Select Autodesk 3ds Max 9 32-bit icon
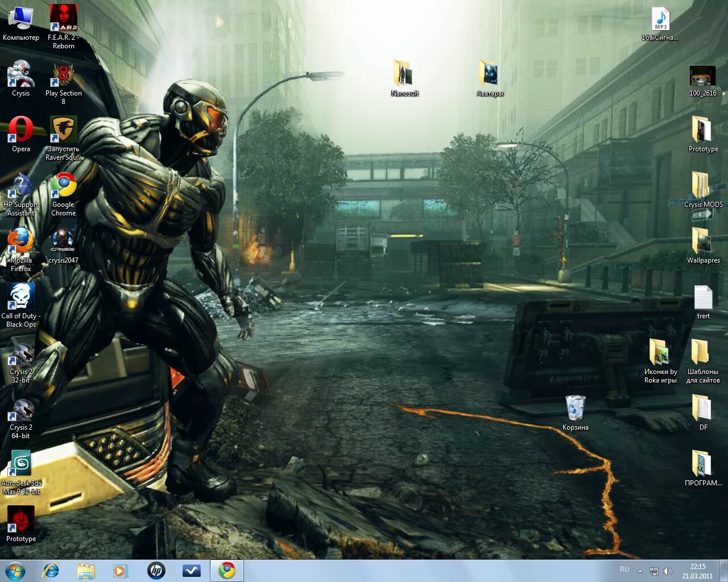The image size is (728, 582). (x=21, y=473)
